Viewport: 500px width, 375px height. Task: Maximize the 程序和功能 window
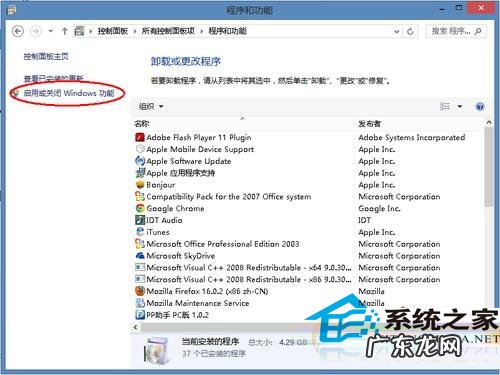459,8
